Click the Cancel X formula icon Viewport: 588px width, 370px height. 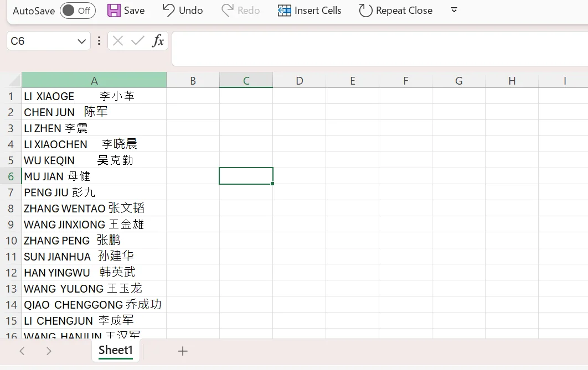click(118, 40)
